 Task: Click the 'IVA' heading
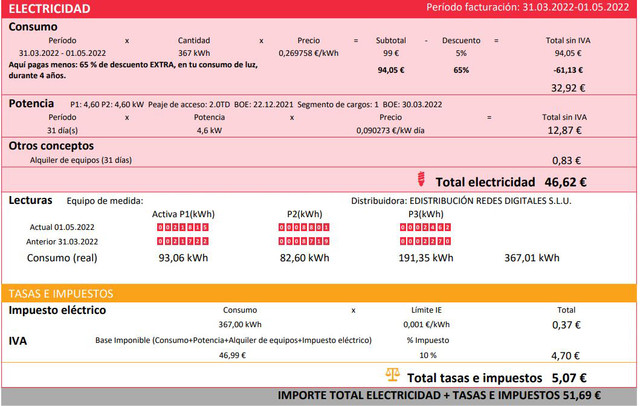(18, 341)
